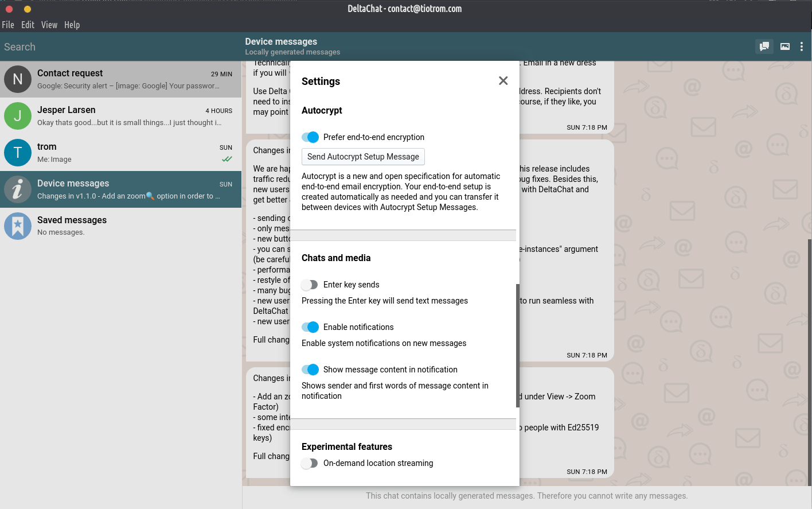
Task: Click the Search chats field
Action: [x=120, y=47]
